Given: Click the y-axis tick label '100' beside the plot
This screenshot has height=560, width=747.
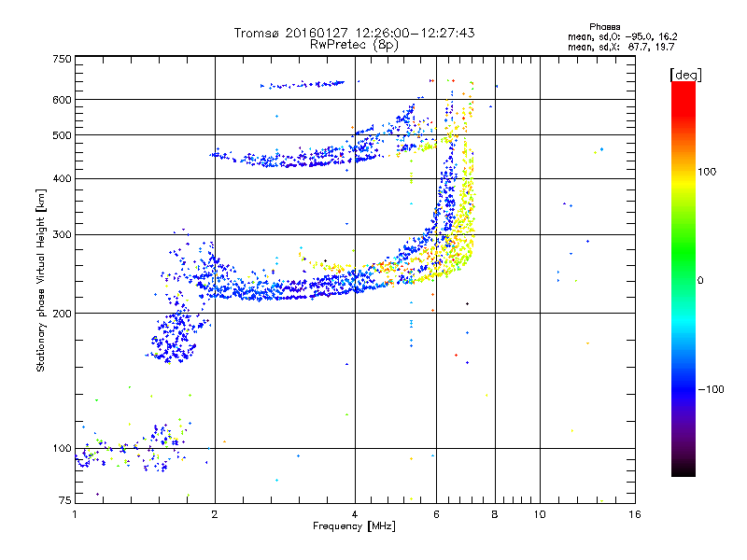Looking at the screenshot, I should [62, 449].
